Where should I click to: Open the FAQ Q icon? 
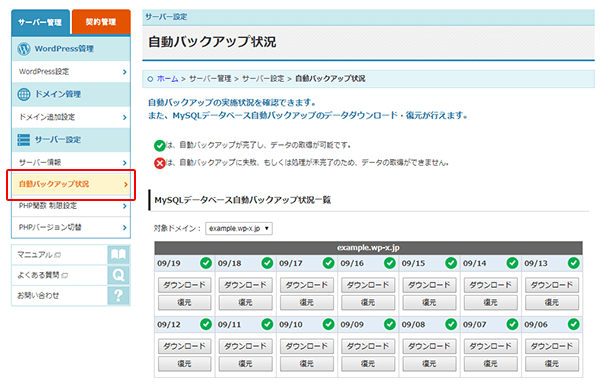pyautogui.click(x=119, y=275)
